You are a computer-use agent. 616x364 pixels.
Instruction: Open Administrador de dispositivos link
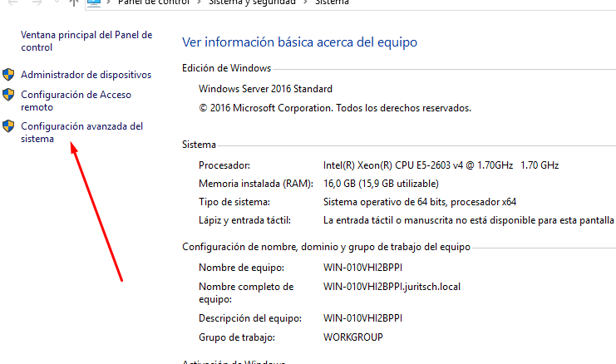[86, 75]
